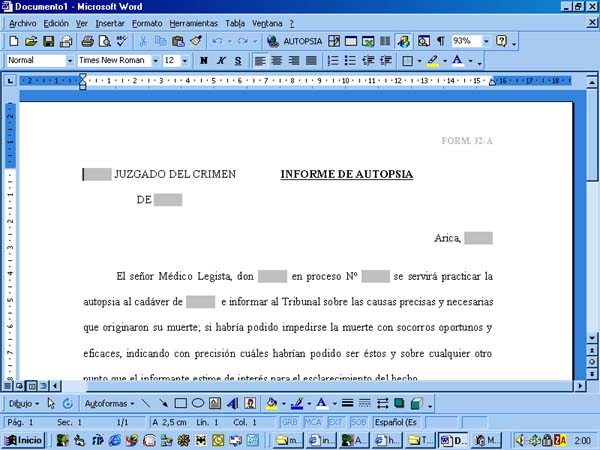Image resolution: width=600 pixels, height=450 pixels.
Task: Open the Normal style dropdown
Action: 70,61
